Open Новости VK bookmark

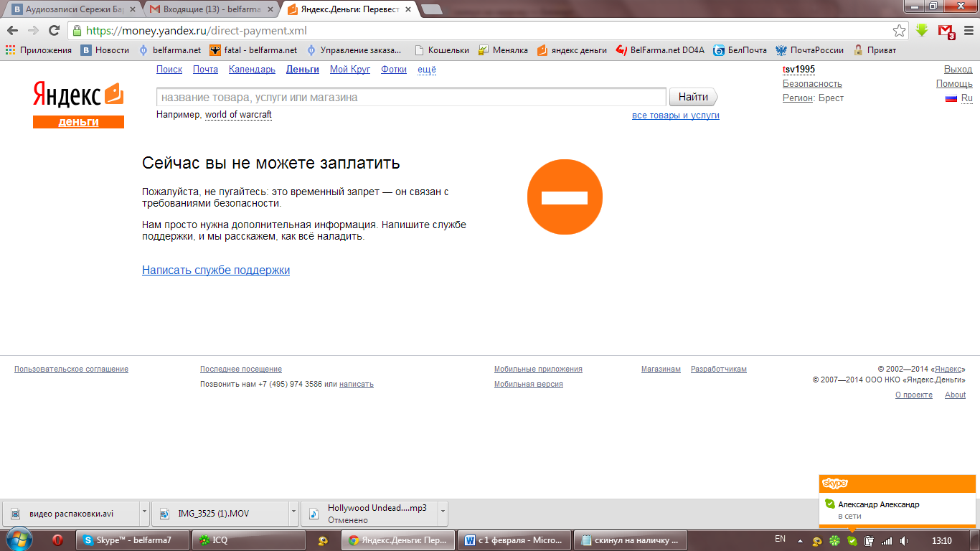(105, 50)
